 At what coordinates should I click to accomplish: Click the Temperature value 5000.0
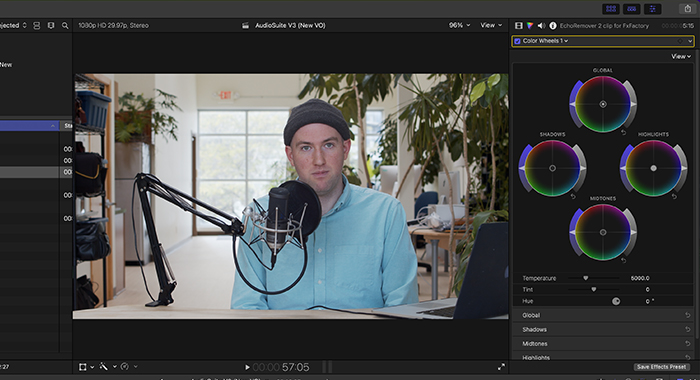click(640, 278)
